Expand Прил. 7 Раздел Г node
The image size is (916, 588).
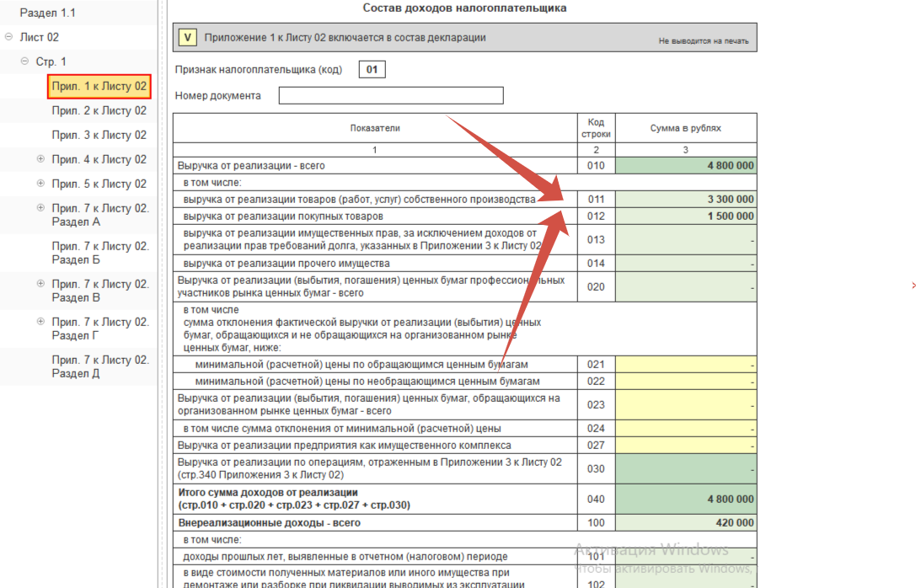click(x=40, y=322)
